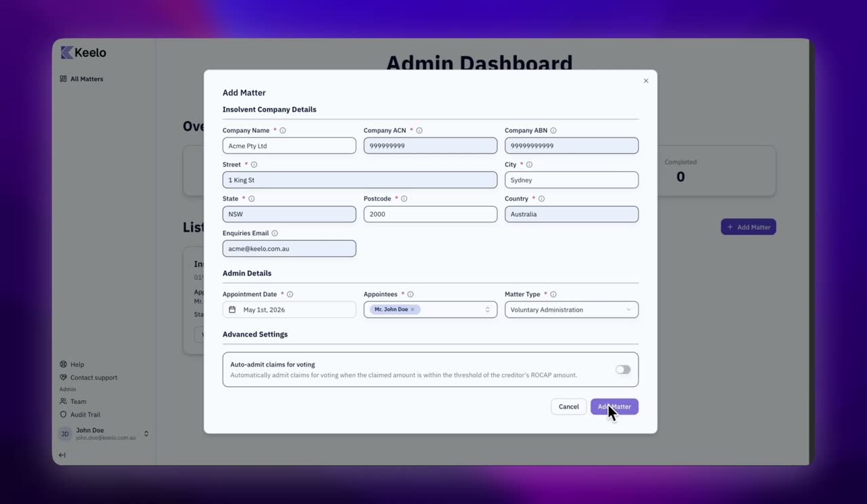Expand the Appointees selector arrows
The image size is (867, 504).
click(x=487, y=310)
